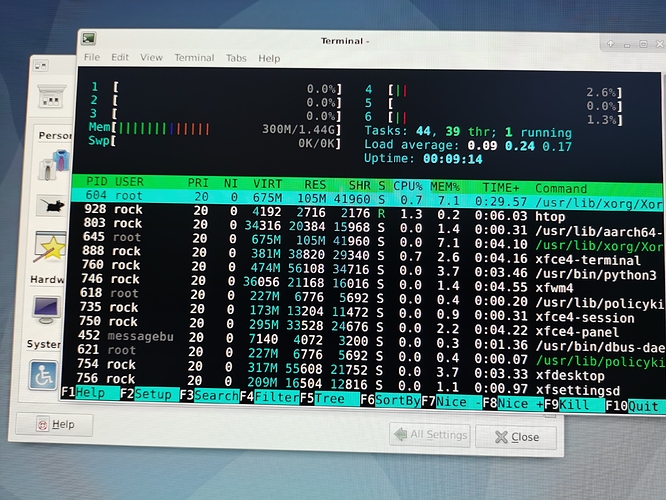Click the CPU% column header

[x=407, y=186]
